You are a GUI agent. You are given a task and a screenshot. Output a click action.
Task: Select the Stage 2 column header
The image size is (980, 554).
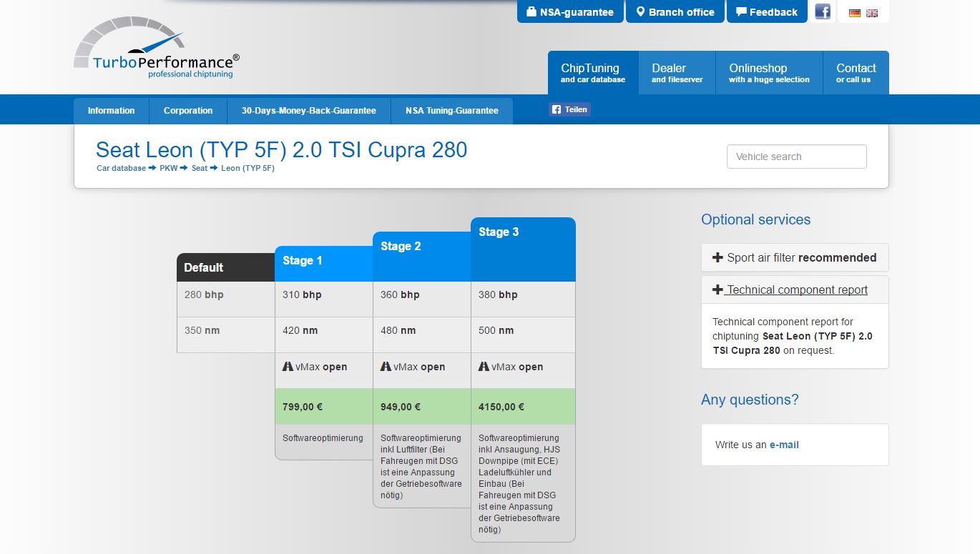pyautogui.click(x=421, y=257)
